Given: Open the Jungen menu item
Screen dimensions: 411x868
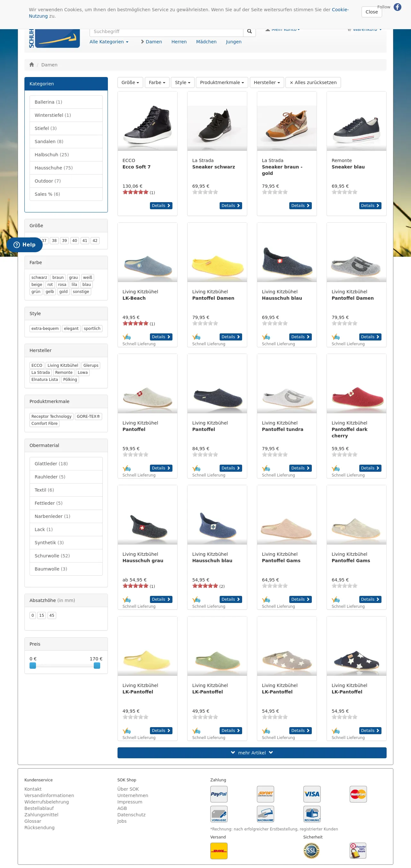Looking at the screenshot, I should coord(234,42).
